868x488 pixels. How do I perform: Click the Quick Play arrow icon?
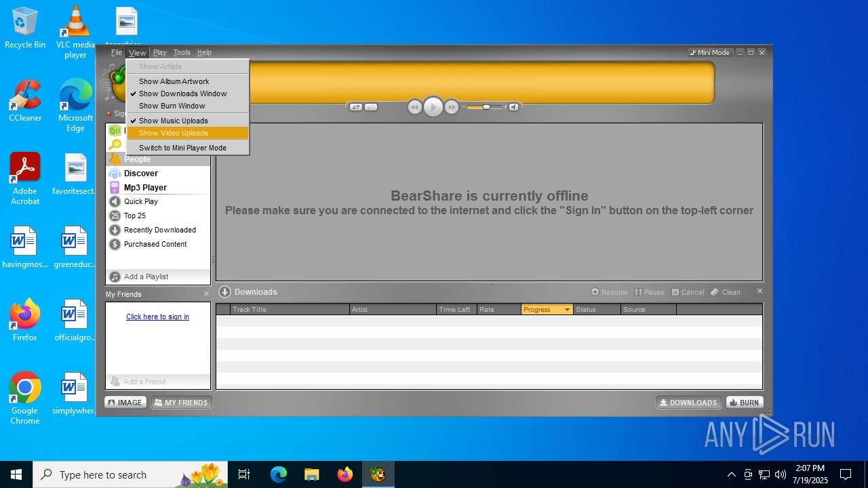pyautogui.click(x=115, y=202)
